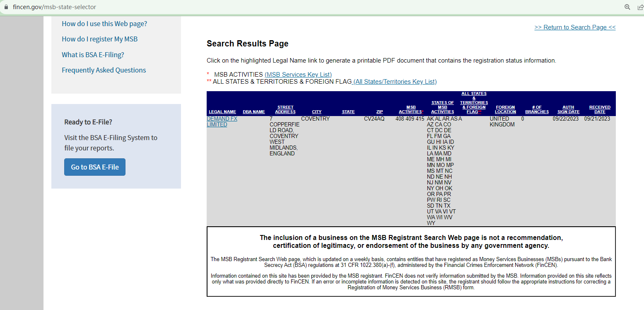Click the 'Ready to E-File?' heading
Viewport: 644px width, 310px height.
click(x=88, y=122)
